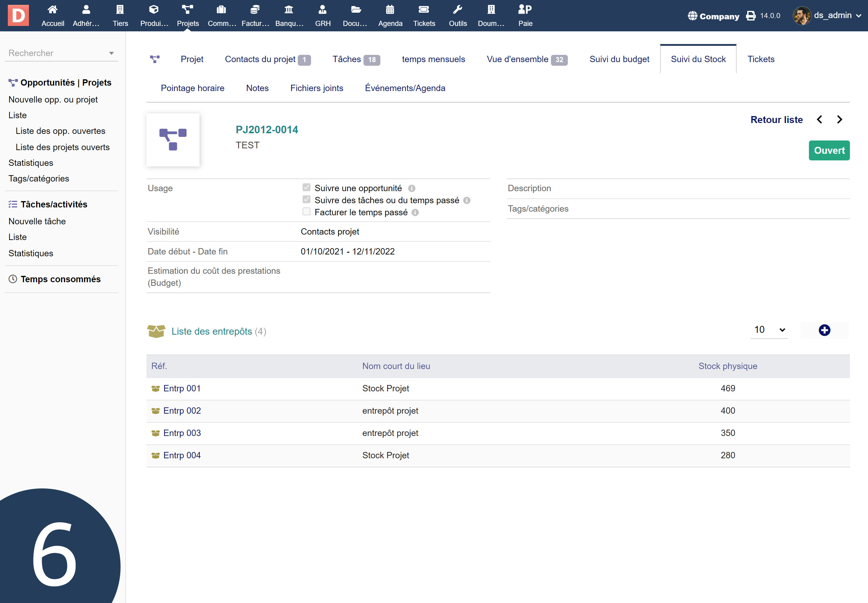Toggle Suivre une opportunité checkbox
Image resolution: width=868 pixels, height=603 pixels.
306,188
